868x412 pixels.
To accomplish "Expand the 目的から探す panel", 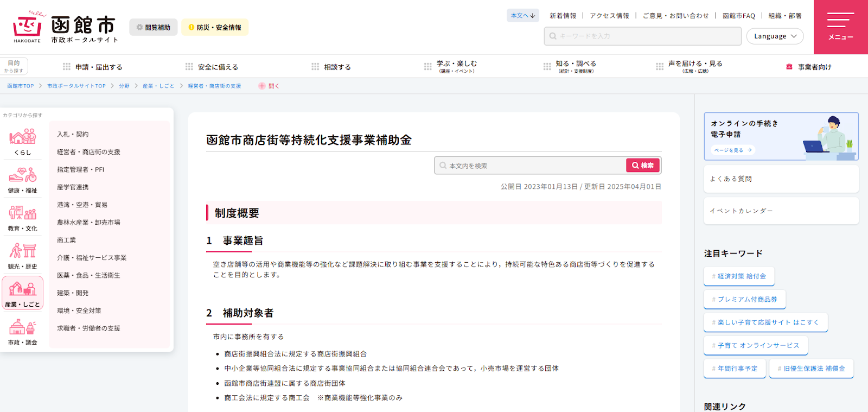I will (14, 66).
